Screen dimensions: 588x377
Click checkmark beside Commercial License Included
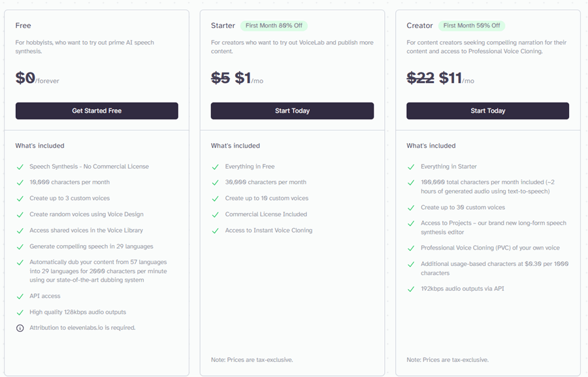pos(215,214)
